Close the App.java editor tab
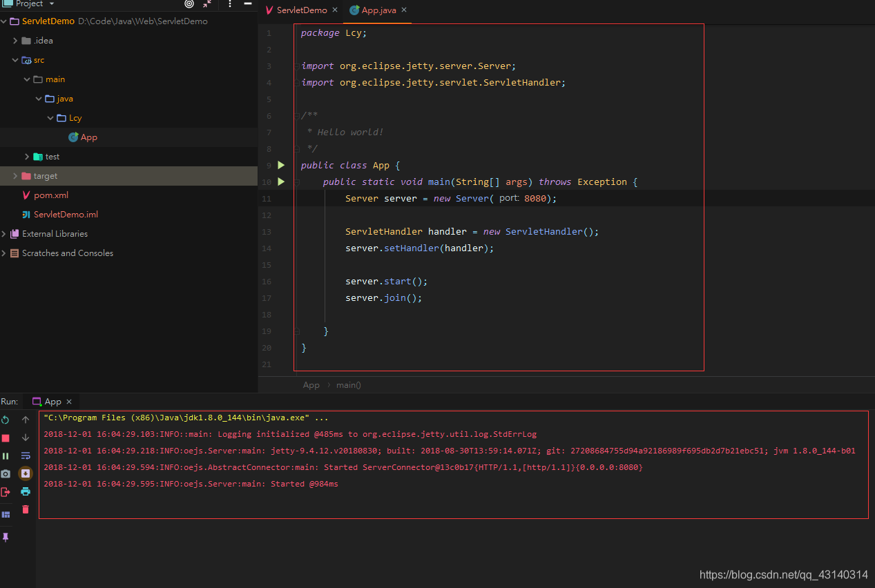 404,10
